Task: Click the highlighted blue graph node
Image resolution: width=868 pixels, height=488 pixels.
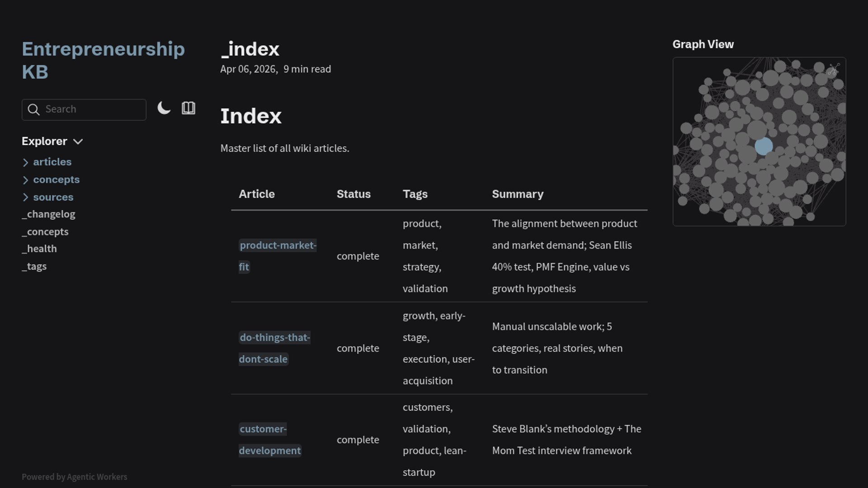Action: (764, 146)
